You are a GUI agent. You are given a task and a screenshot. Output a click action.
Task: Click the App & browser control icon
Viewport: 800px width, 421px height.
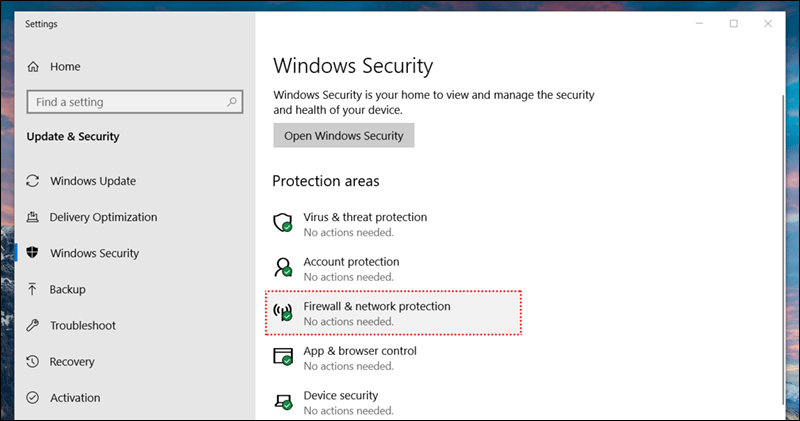(x=283, y=357)
